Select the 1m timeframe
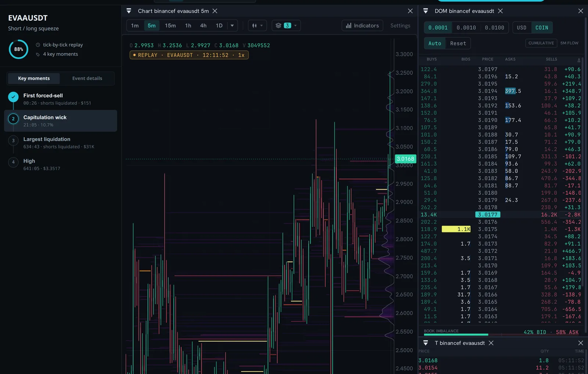The width and height of the screenshot is (588, 374). [135, 26]
